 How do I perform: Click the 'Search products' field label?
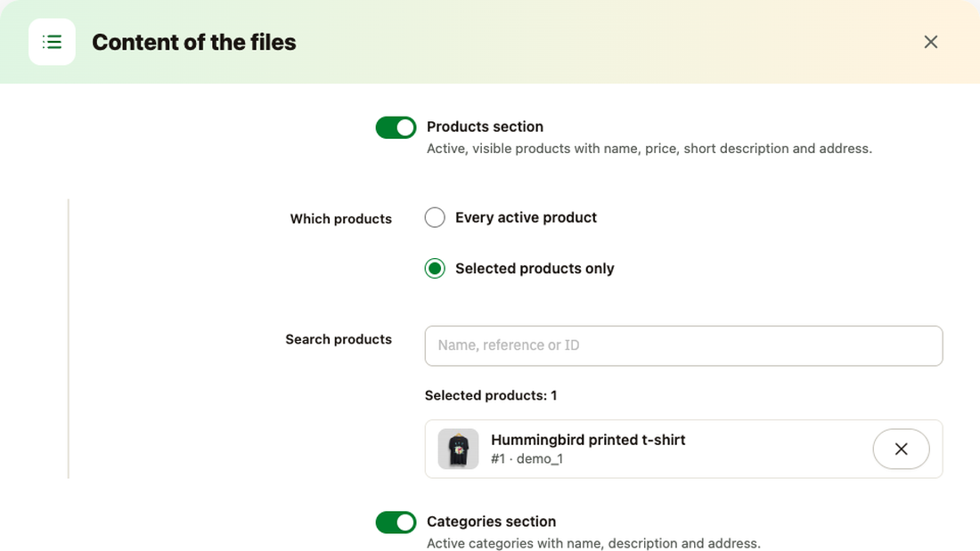coord(339,339)
